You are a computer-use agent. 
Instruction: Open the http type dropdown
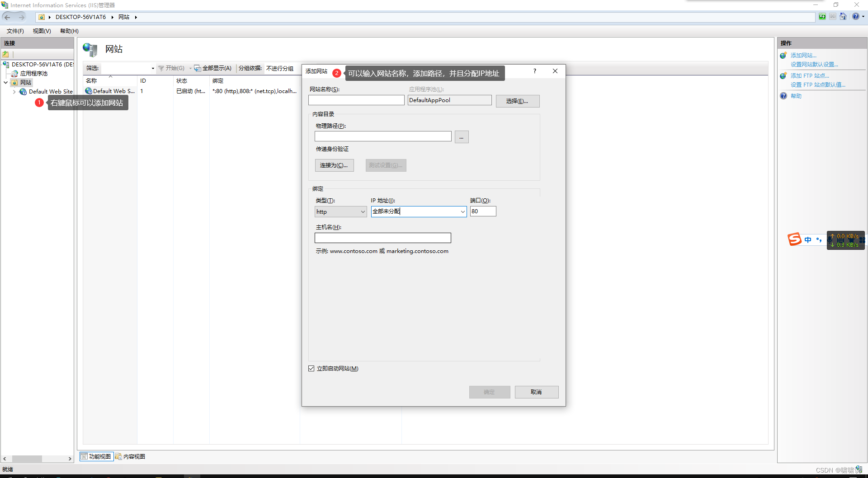[x=341, y=211]
